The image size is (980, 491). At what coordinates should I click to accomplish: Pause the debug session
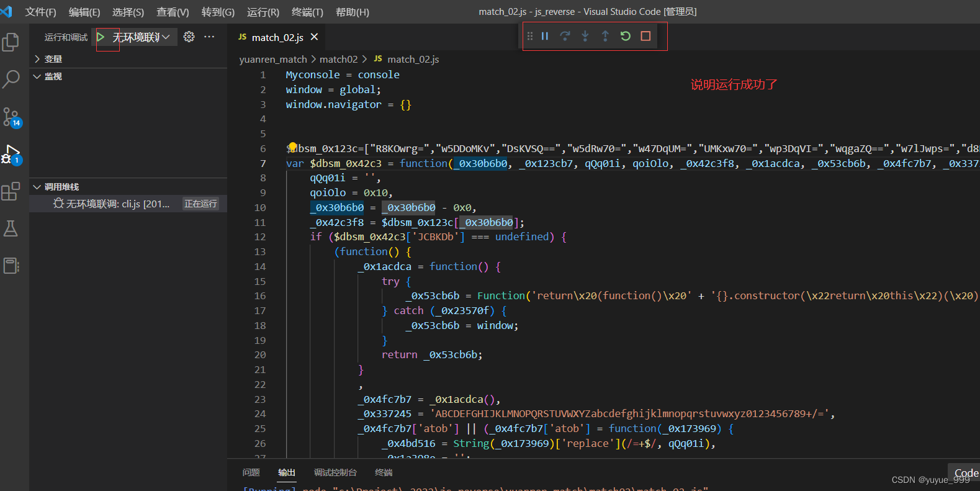[544, 36]
